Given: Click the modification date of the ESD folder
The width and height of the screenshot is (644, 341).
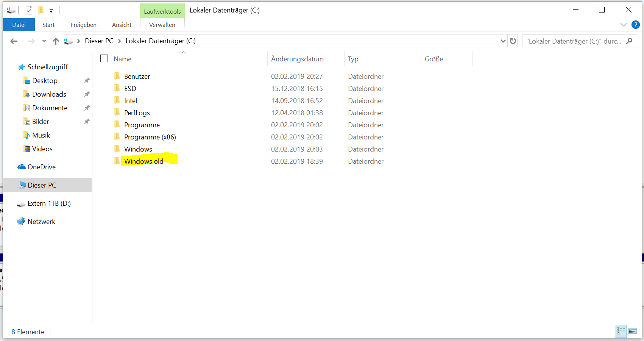Looking at the screenshot, I should [x=297, y=88].
